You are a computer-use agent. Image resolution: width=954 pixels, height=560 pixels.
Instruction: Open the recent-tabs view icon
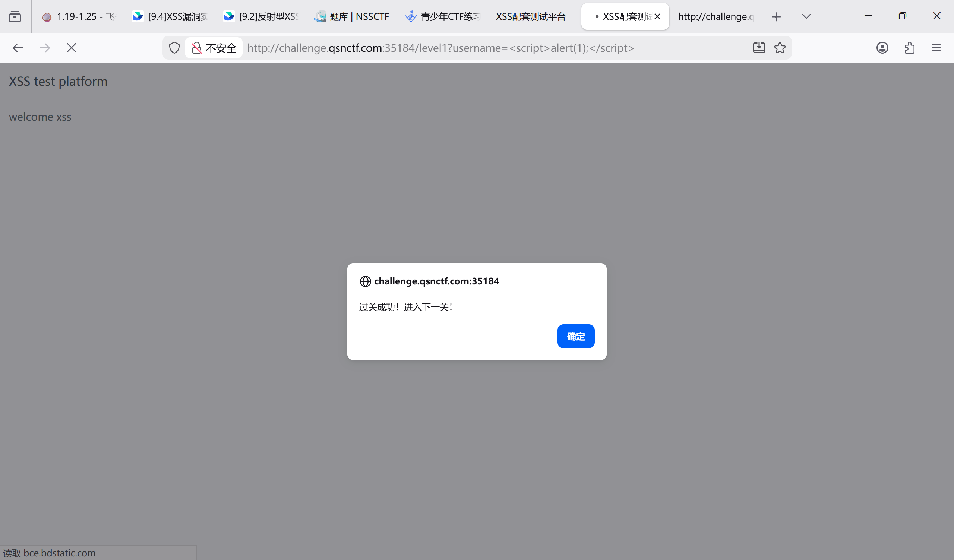15,17
